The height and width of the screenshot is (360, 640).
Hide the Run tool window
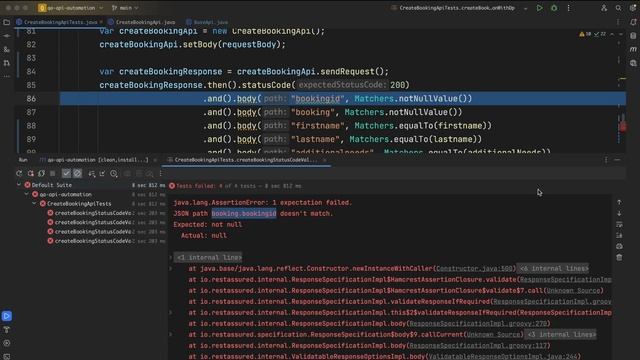tap(617, 160)
